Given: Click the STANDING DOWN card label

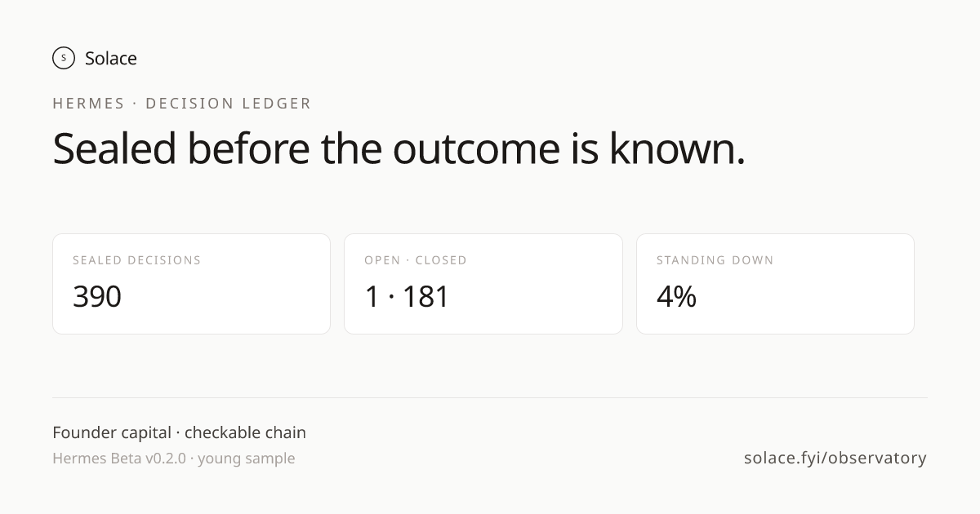Looking at the screenshot, I should point(715,260).
